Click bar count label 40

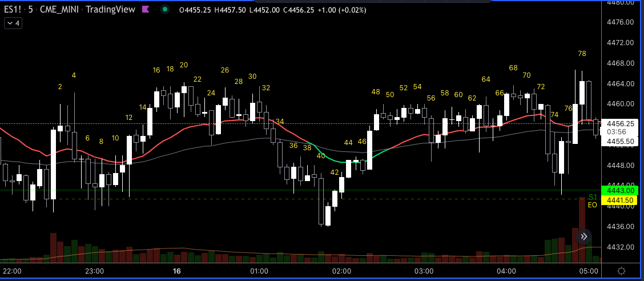pos(321,156)
